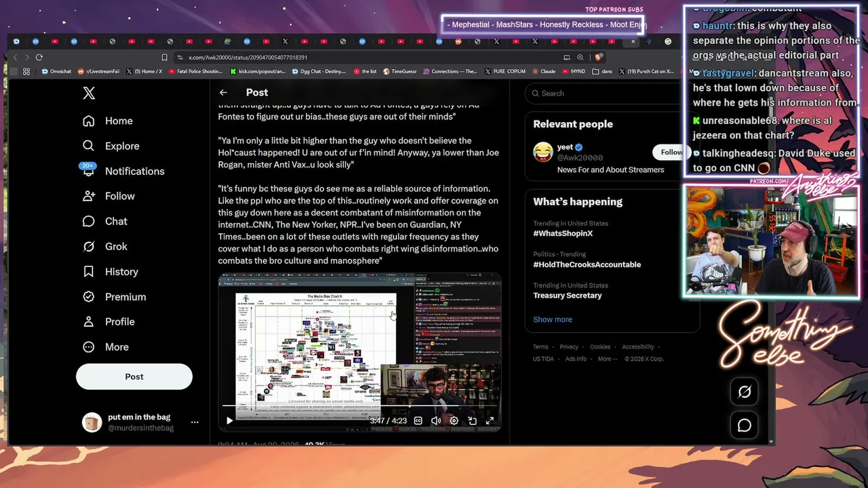Open the Fatal Police Shootin... bookmark
This screenshot has height=488, width=868.
tap(195, 71)
